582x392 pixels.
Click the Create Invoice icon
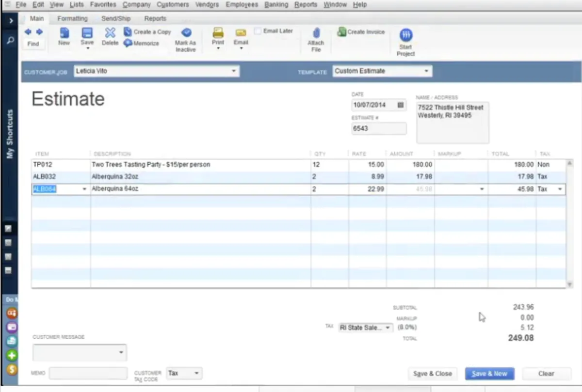coord(341,32)
